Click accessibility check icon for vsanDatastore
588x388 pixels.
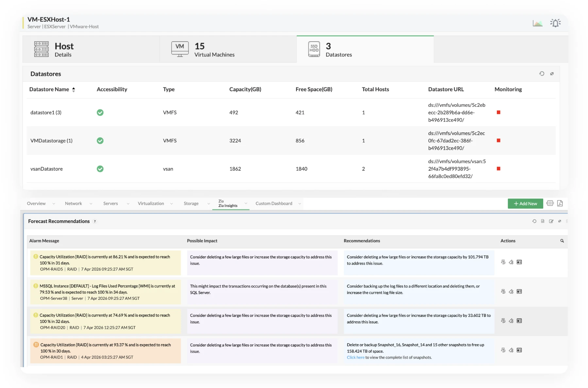(100, 169)
